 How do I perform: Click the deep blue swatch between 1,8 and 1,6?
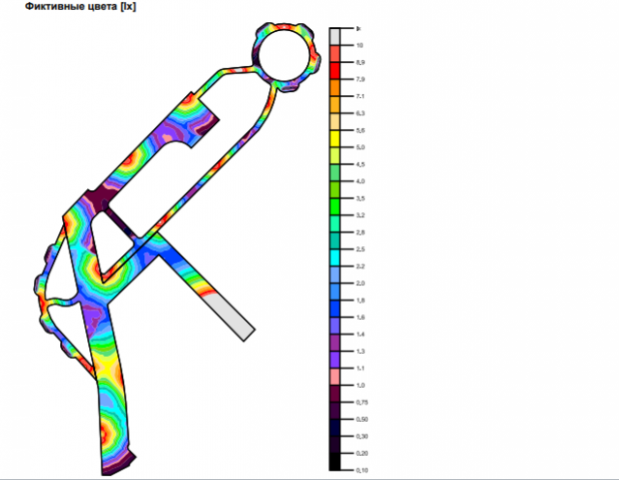coord(334,308)
